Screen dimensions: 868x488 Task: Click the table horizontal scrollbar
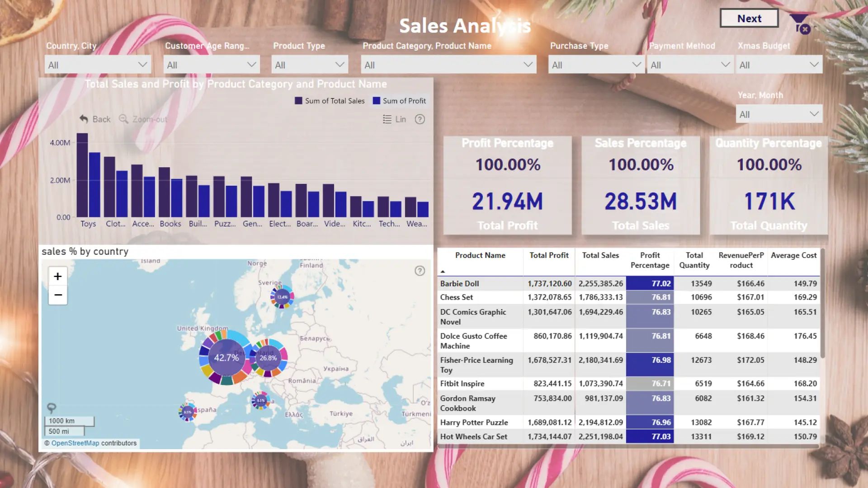628,446
